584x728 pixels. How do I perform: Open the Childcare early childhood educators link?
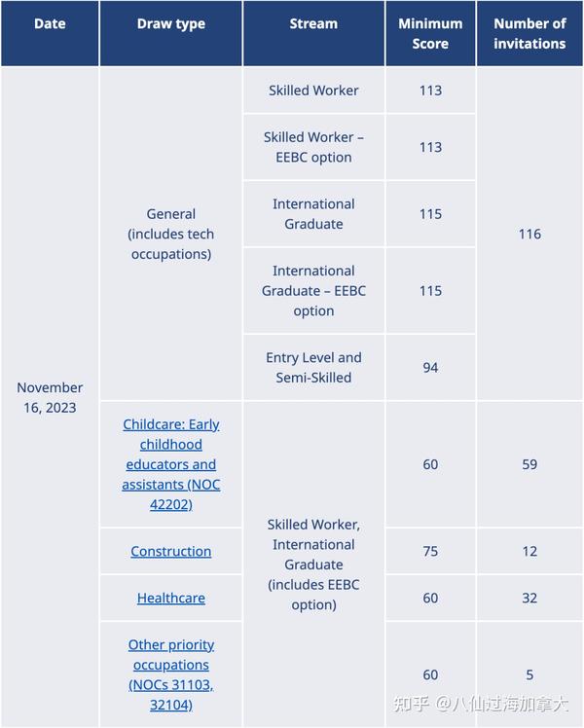tap(171, 464)
